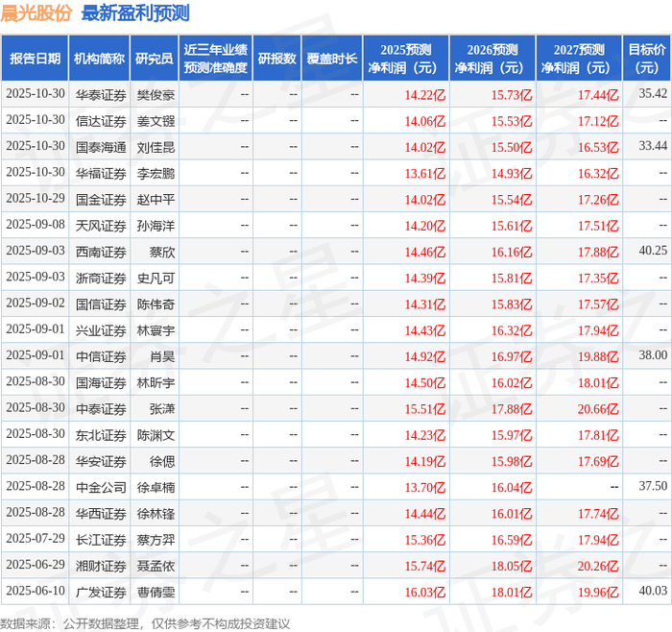Viewport: 672px width, 632px height.
Task: Click the 2027 forecast value 20.66亿
Action: pyautogui.click(x=598, y=409)
